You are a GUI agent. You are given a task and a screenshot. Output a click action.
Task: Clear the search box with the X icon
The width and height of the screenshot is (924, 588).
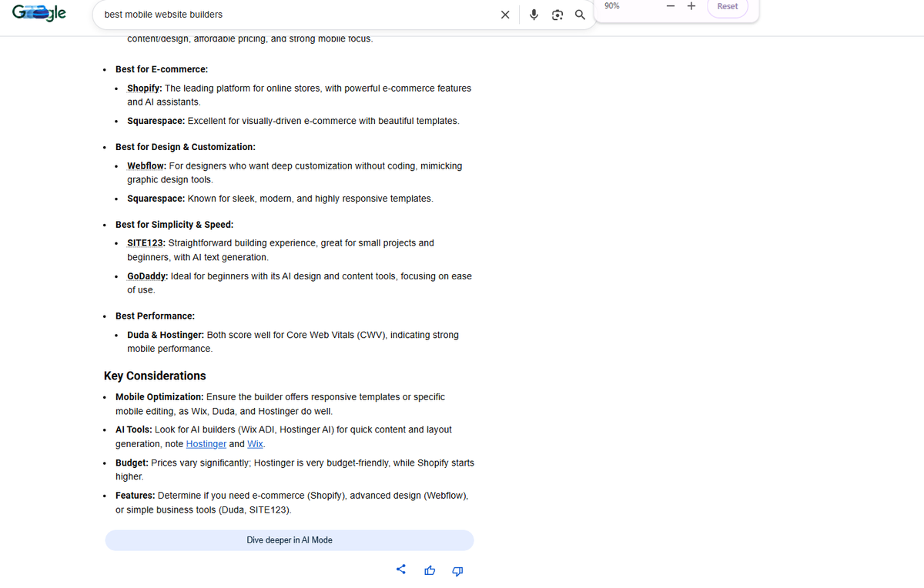click(x=505, y=15)
